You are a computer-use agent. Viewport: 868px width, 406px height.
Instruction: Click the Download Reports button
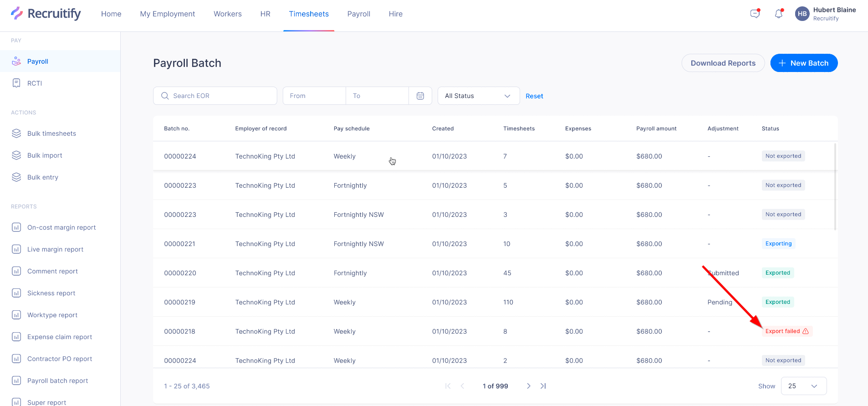pyautogui.click(x=723, y=63)
